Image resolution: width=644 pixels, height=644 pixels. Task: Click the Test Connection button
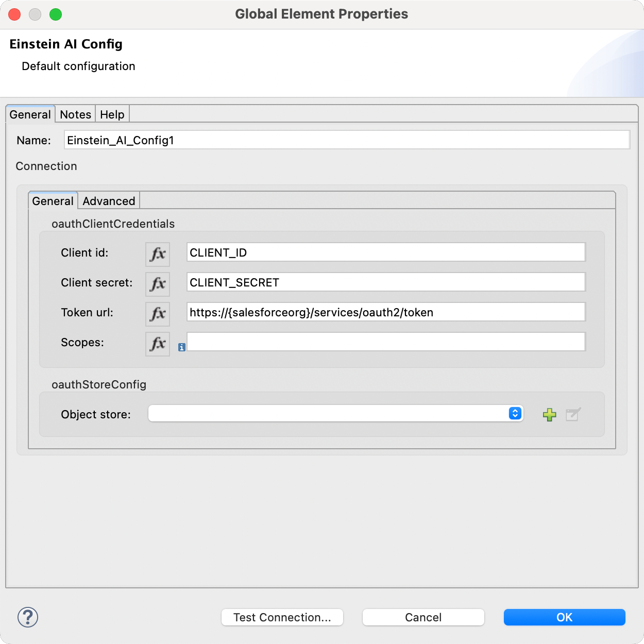(x=282, y=617)
